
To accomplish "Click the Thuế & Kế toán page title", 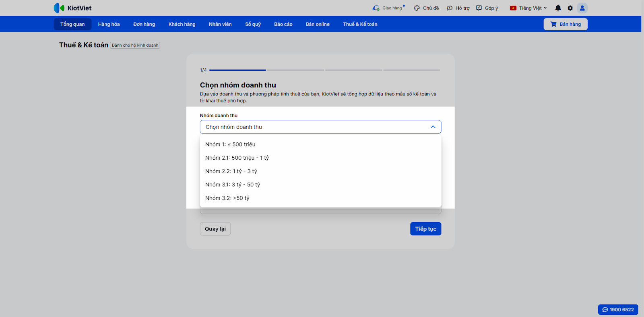I will tap(84, 45).
